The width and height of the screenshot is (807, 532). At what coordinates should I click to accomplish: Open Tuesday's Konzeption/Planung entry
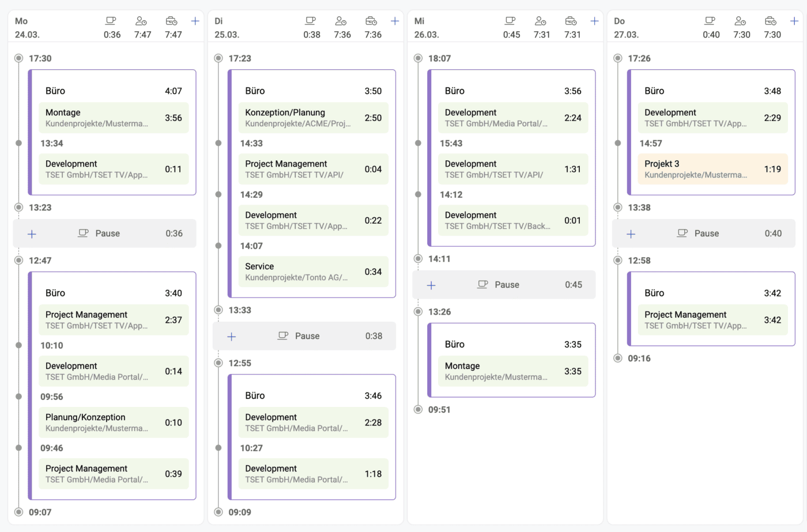pyautogui.click(x=312, y=118)
